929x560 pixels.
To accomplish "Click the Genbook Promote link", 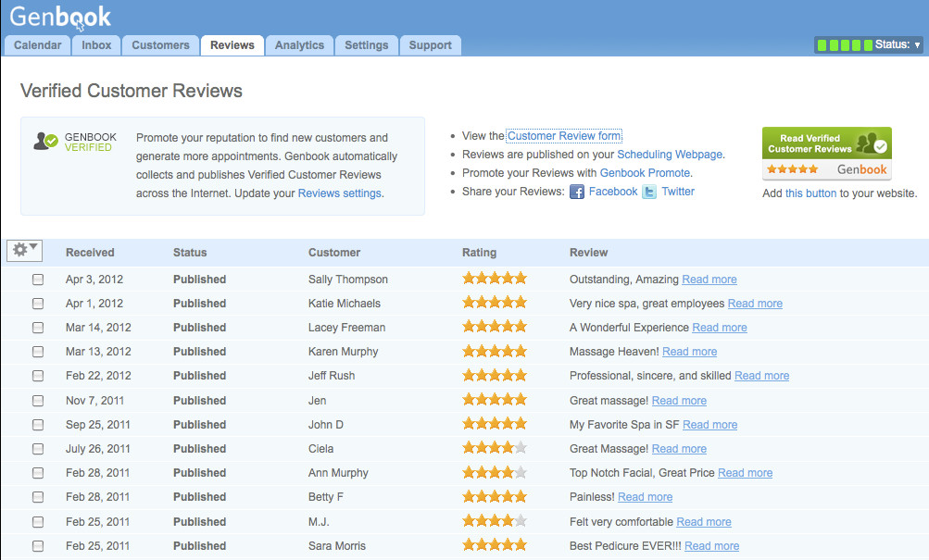I will tap(646, 172).
